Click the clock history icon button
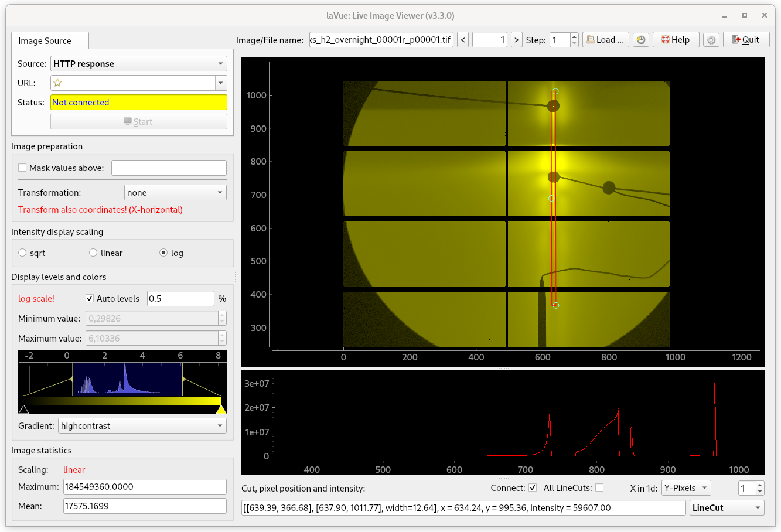Screen dimensions: 781x532 coord(641,40)
